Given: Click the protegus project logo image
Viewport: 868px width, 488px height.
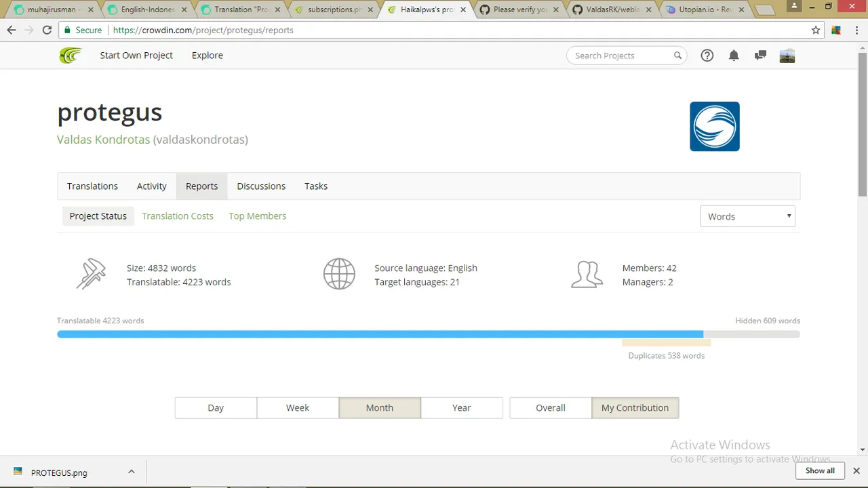Looking at the screenshot, I should pos(715,126).
